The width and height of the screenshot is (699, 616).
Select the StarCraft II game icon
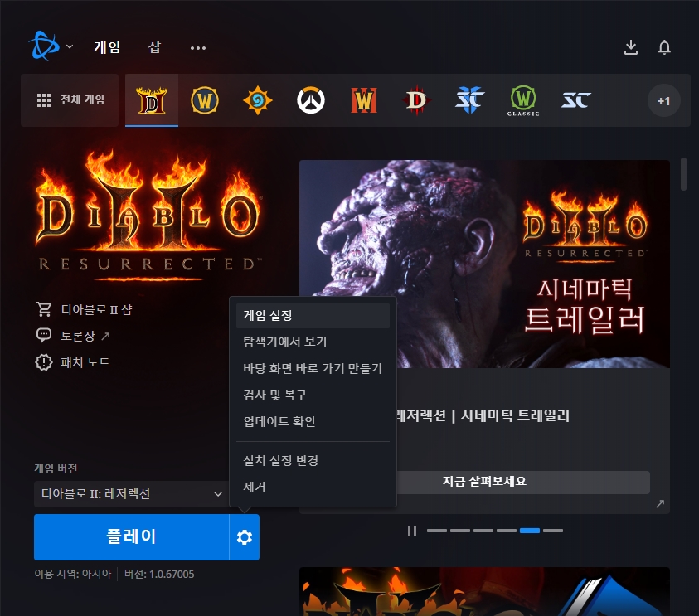coord(470,100)
